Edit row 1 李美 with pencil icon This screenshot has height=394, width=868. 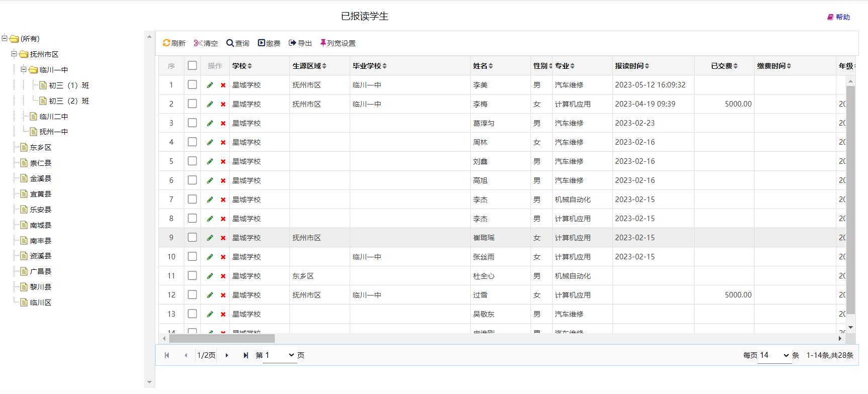pos(210,85)
